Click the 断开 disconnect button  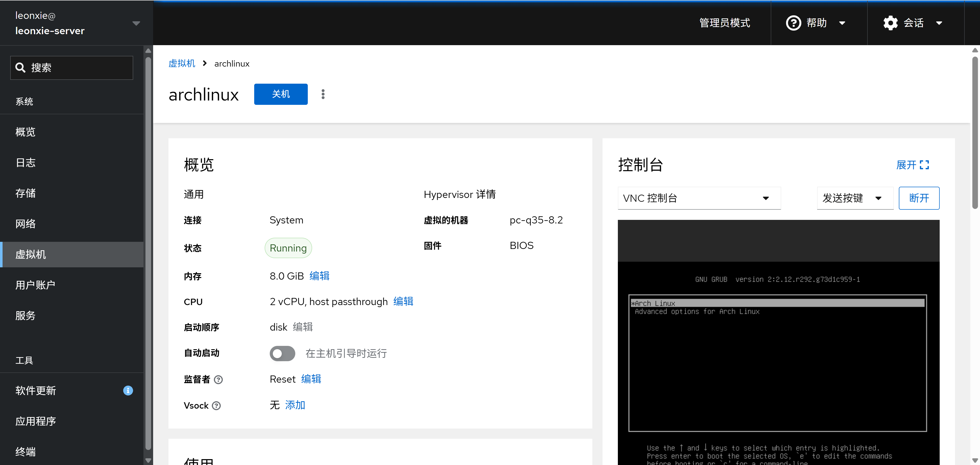pos(919,198)
